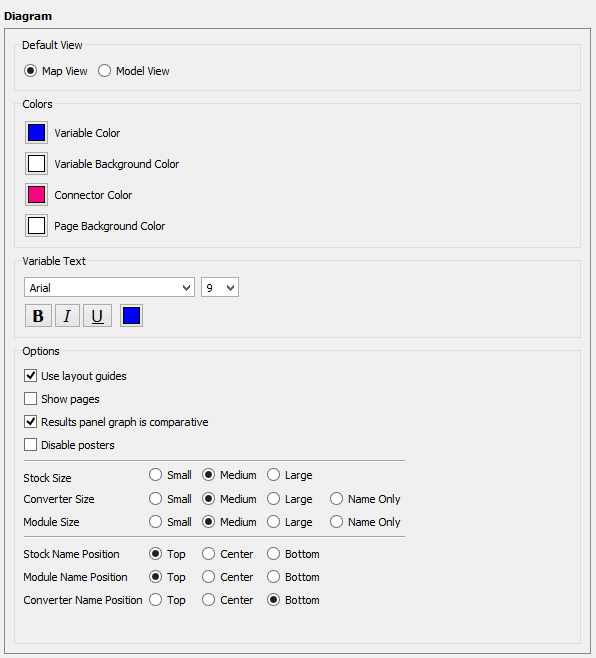Screen dimensions: 596x658
Task: Choose Name Only for Converter Size
Action: pyautogui.click(x=336, y=499)
